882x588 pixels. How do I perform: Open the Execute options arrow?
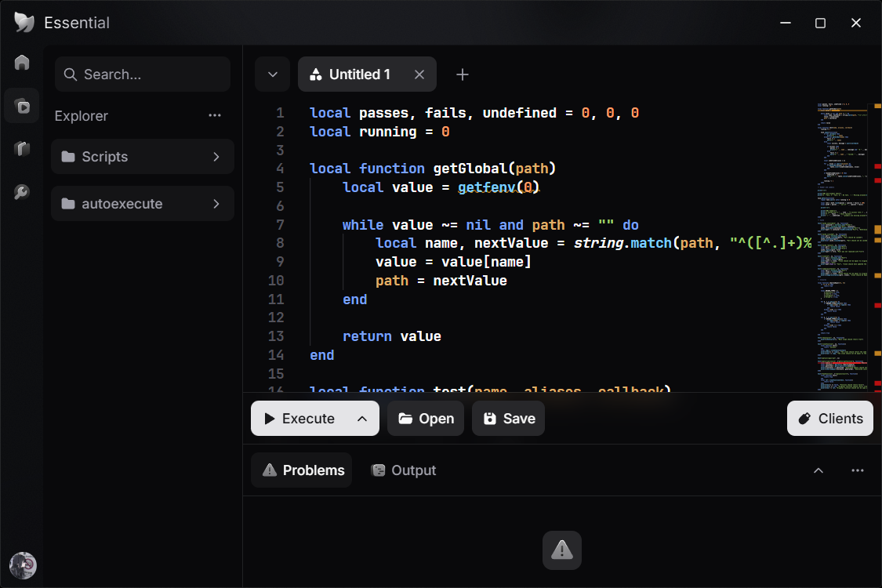tap(362, 419)
